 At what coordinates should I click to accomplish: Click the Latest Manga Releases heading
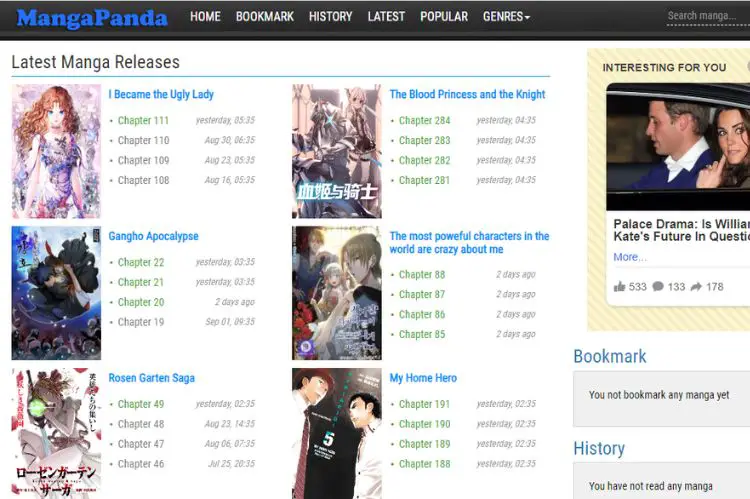[96, 62]
